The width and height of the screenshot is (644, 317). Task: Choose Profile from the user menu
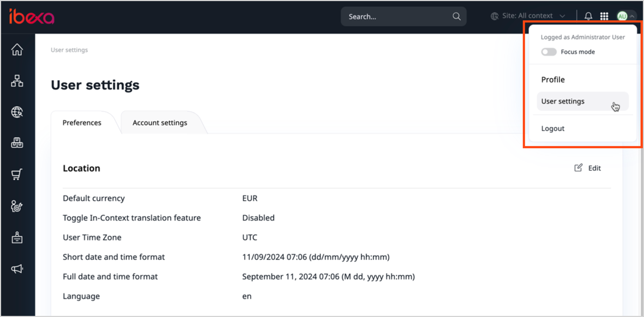tap(552, 80)
